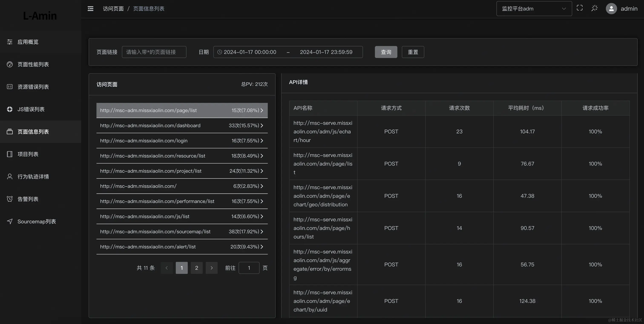Enter fullscreen mode via top bar icon
644x324 pixels.
[x=579, y=8]
